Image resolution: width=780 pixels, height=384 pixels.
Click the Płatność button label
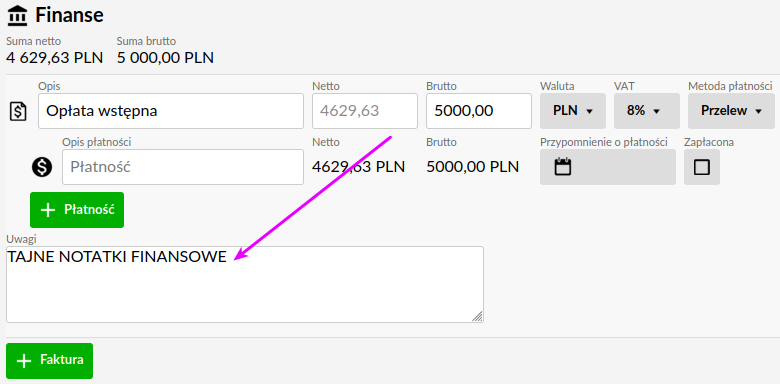click(90, 210)
